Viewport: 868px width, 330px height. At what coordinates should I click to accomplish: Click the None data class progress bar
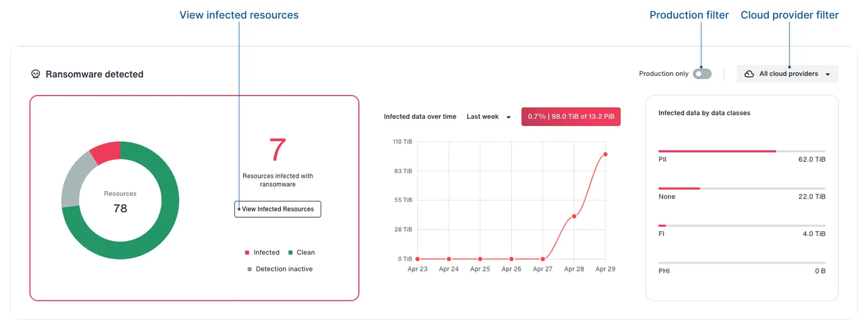[x=742, y=188]
